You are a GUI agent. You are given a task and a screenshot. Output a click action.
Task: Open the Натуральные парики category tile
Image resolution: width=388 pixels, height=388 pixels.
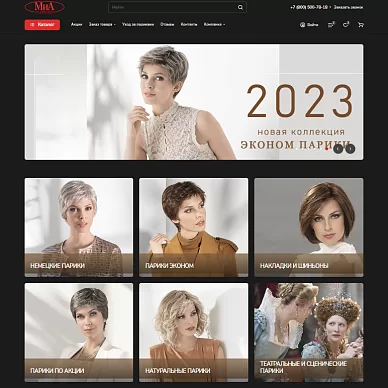[x=194, y=332]
